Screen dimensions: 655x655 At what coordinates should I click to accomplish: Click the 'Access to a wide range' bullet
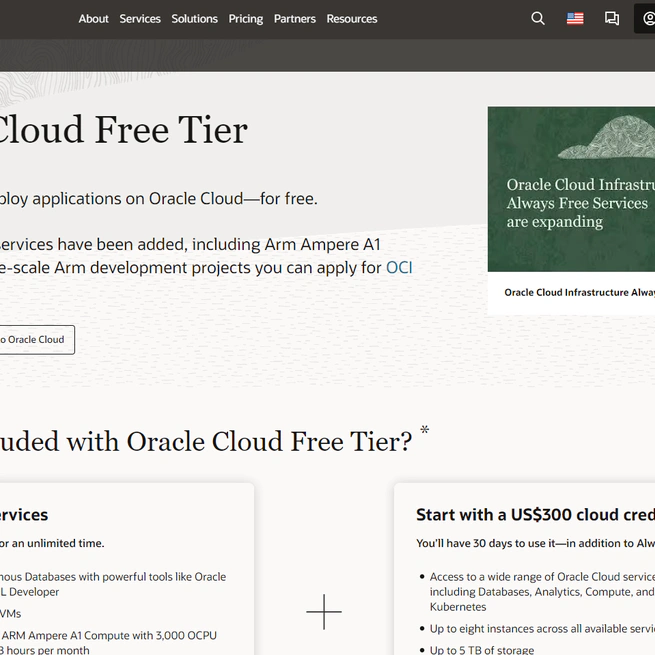(542, 592)
